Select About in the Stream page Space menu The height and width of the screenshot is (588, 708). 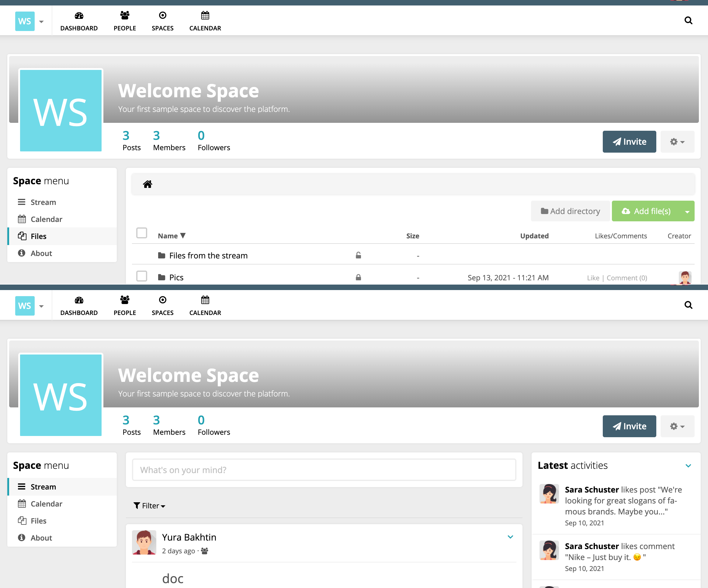(62, 538)
